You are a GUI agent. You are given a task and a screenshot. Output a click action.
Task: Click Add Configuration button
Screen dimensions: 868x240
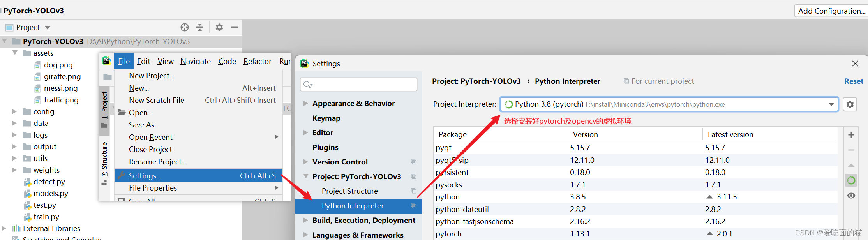[831, 11]
